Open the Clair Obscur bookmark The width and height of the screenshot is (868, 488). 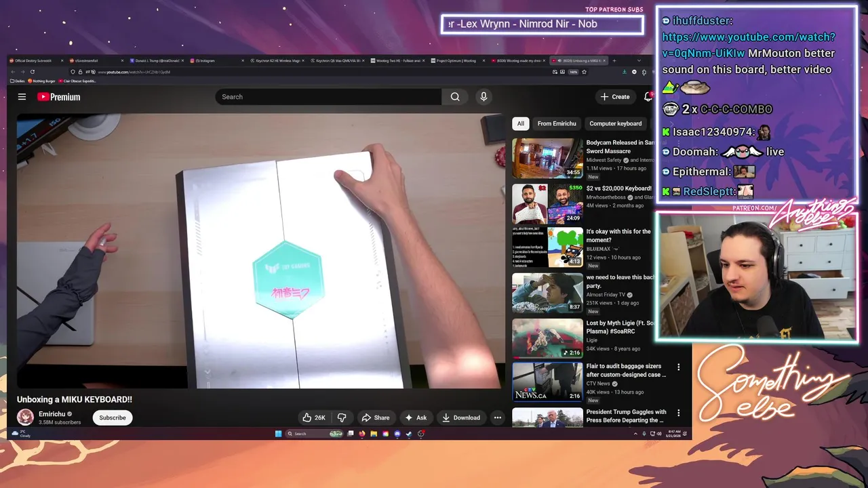click(x=77, y=81)
